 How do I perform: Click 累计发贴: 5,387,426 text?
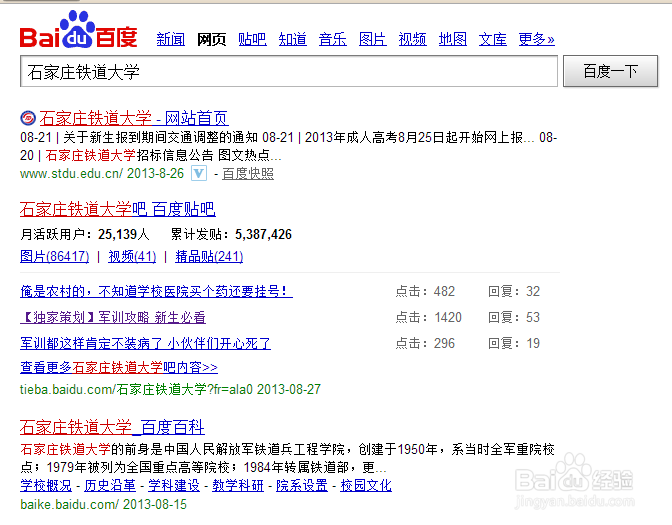coord(231,234)
